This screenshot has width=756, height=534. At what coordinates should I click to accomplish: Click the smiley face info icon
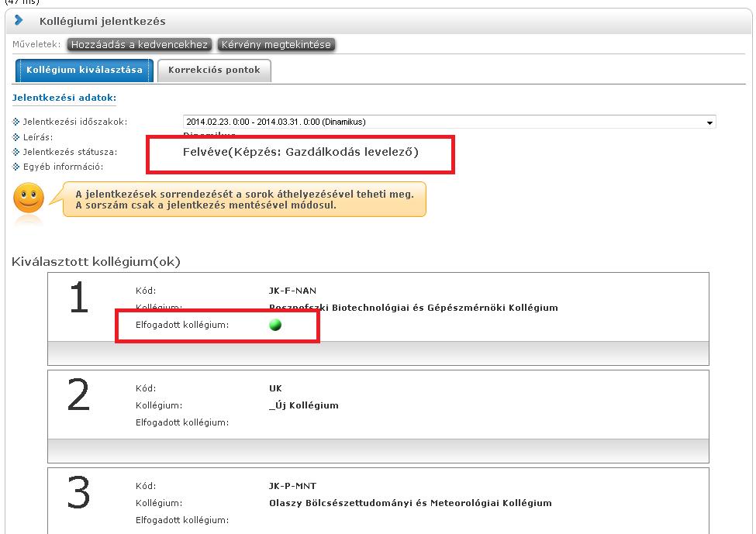coord(29,198)
